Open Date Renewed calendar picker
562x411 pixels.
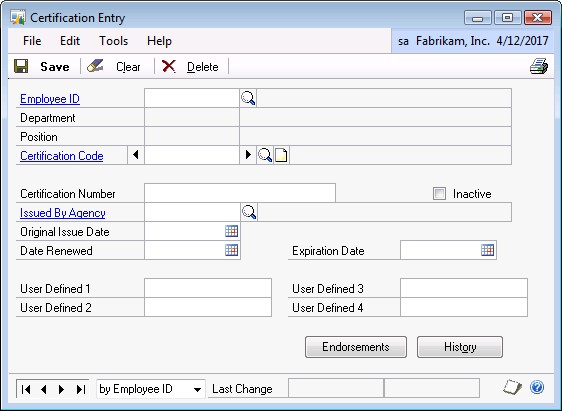tap(232, 250)
